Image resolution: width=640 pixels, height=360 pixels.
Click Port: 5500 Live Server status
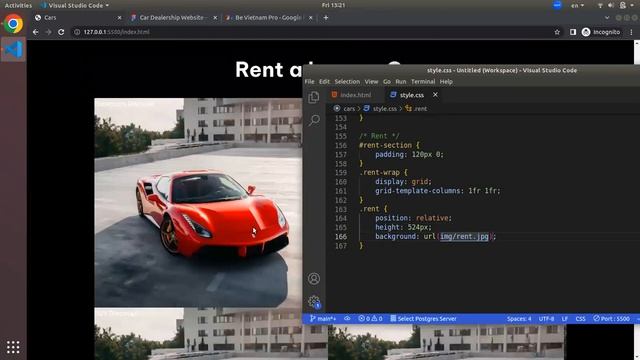coord(611,319)
